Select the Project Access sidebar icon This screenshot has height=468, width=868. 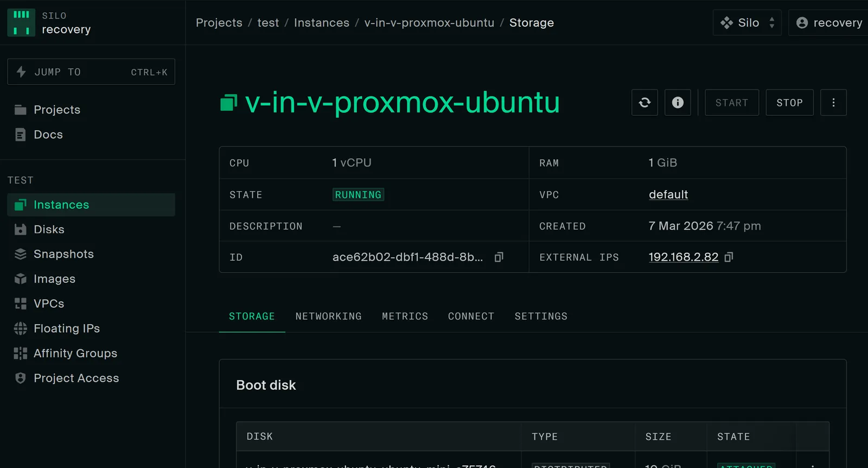click(20, 378)
